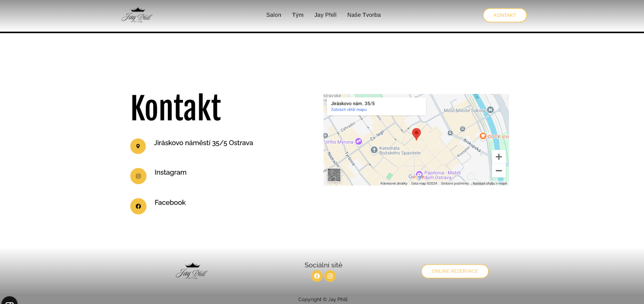
Task: Open the Tým page from the navigation
Action: click(298, 15)
